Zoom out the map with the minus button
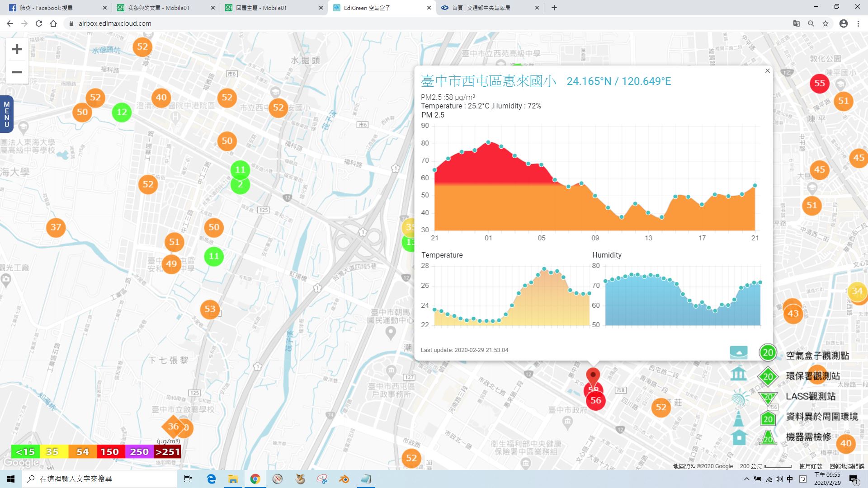This screenshot has width=868, height=488. tap(17, 72)
